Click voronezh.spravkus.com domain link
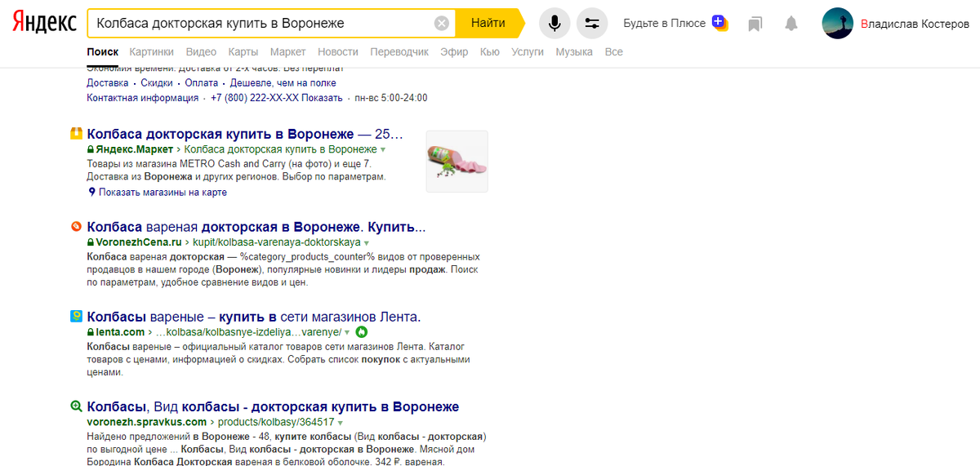 (147, 423)
